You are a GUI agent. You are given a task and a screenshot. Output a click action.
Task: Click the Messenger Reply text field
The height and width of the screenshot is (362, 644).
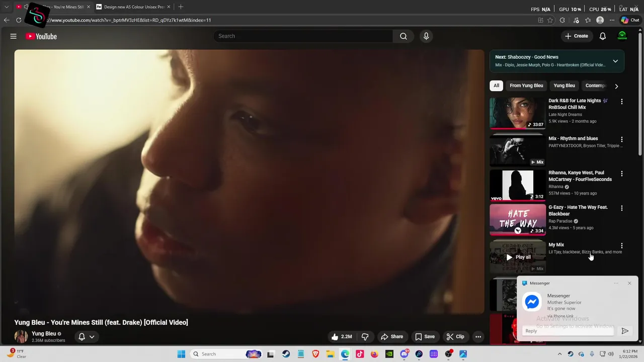[568, 331]
